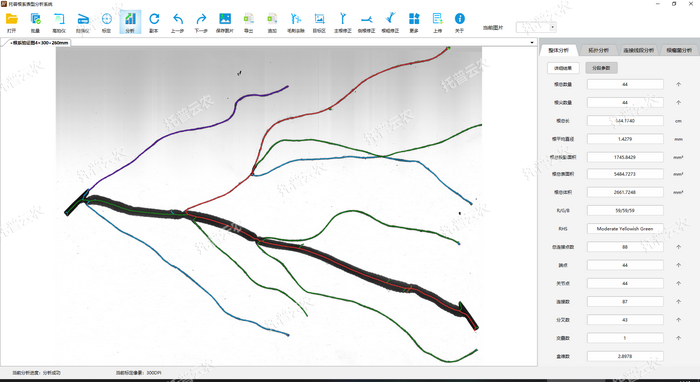Click the blue circular refresh arrow icon
The width and height of the screenshot is (700, 382).
click(154, 22)
